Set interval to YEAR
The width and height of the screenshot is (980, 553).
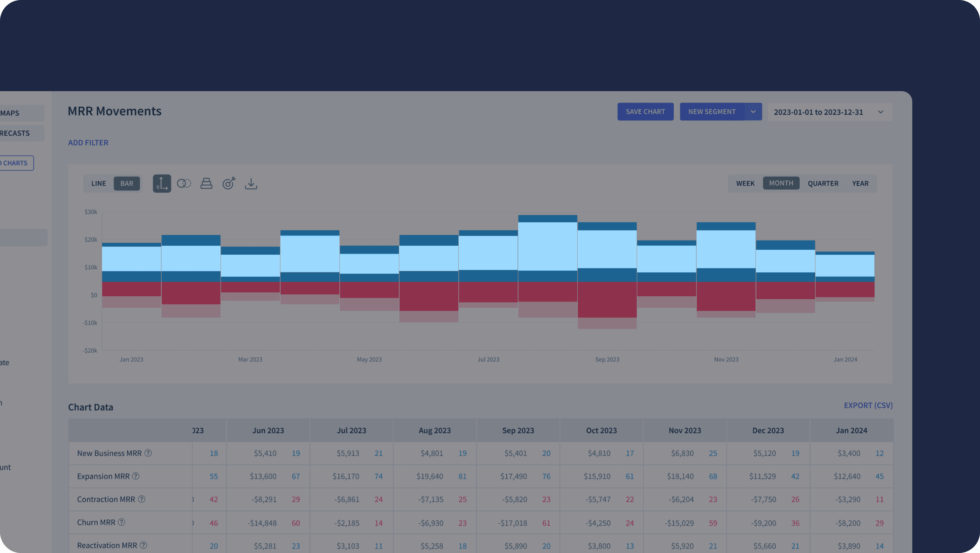click(x=860, y=184)
